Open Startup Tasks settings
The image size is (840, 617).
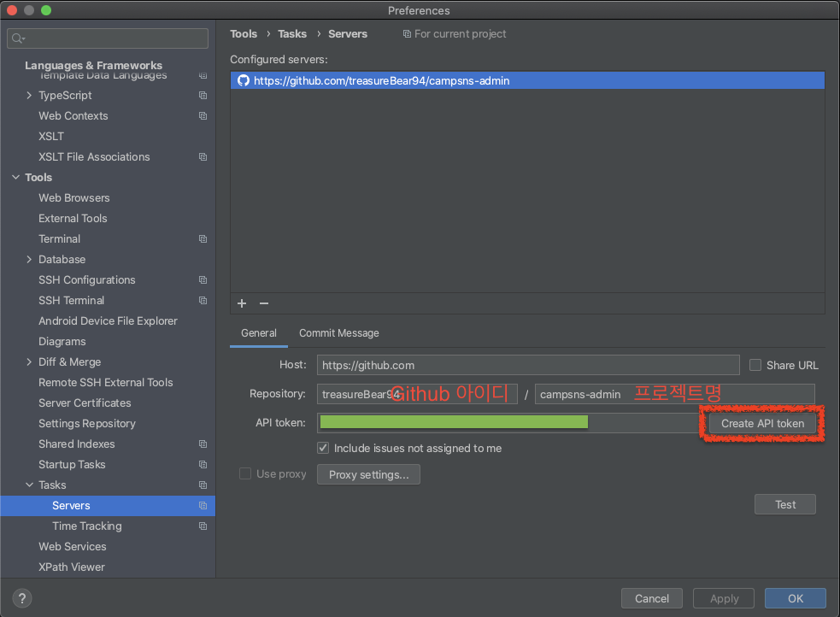(x=72, y=464)
